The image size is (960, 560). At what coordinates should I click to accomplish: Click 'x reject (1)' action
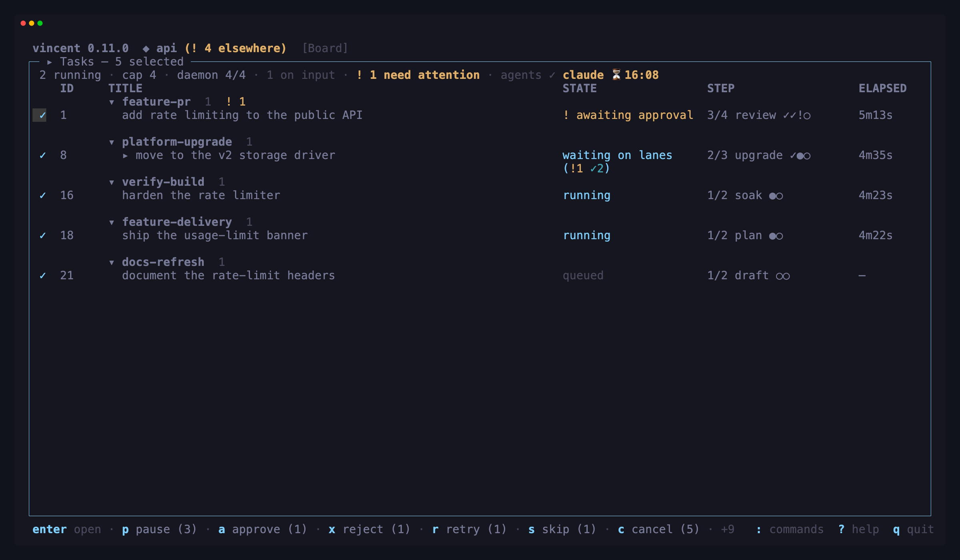click(x=370, y=530)
